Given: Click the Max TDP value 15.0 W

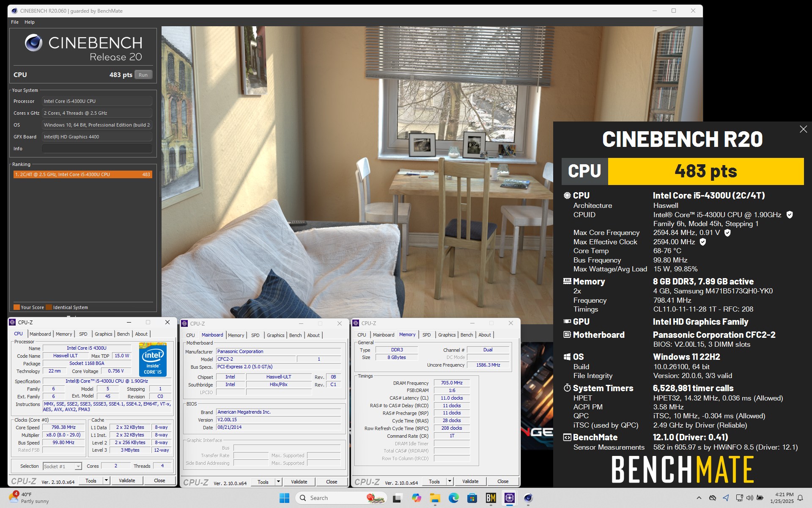Looking at the screenshot, I should tap(122, 356).
